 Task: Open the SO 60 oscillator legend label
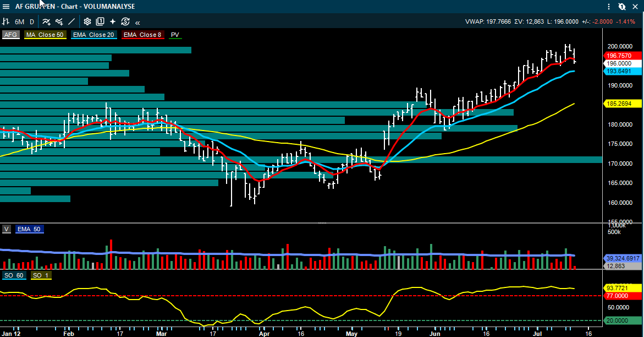tap(14, 275)
